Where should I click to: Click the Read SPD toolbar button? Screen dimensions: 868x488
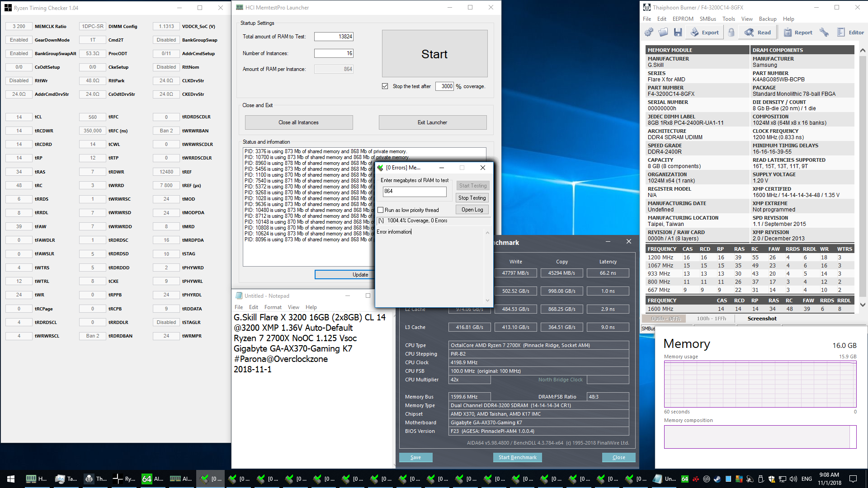coord(758,32)
